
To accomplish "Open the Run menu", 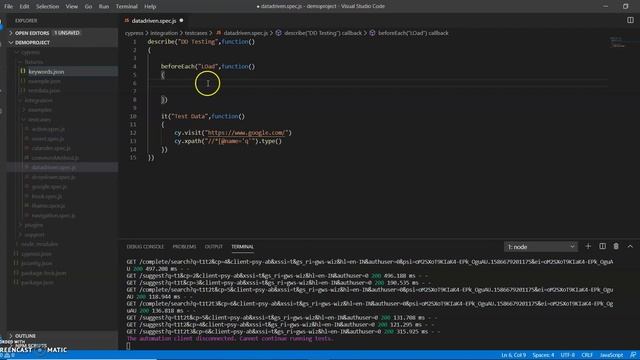I will 104,6.
